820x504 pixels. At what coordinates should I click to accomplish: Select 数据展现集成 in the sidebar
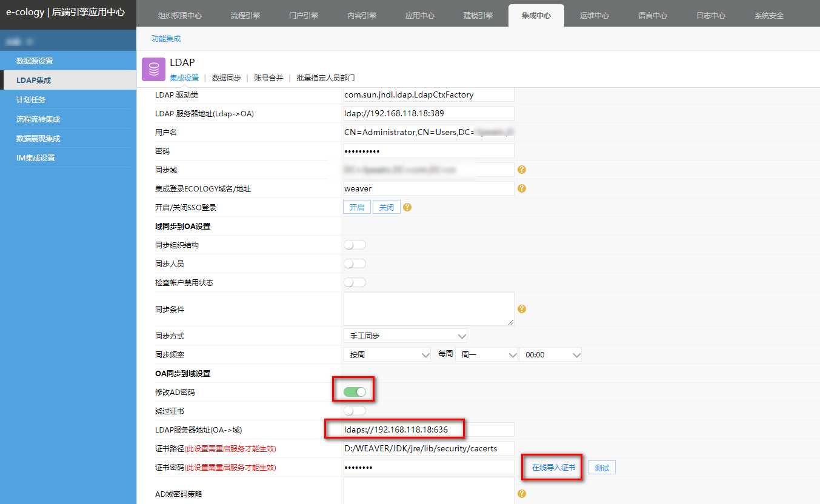68,138
